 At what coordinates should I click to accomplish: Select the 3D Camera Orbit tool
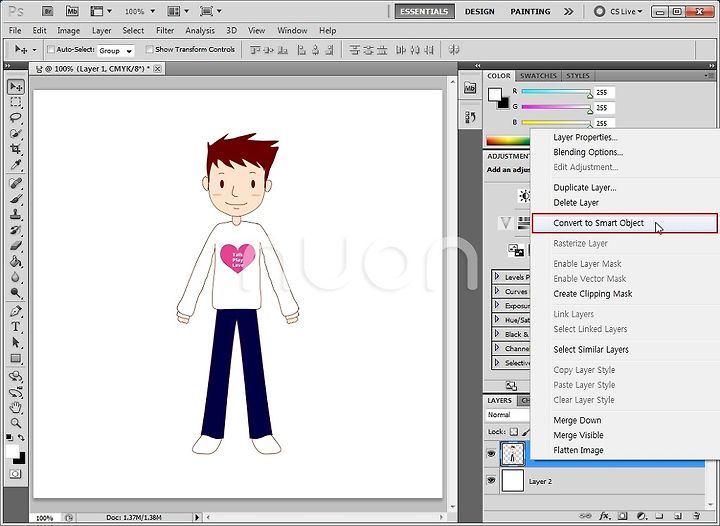(x=16, y=392)
